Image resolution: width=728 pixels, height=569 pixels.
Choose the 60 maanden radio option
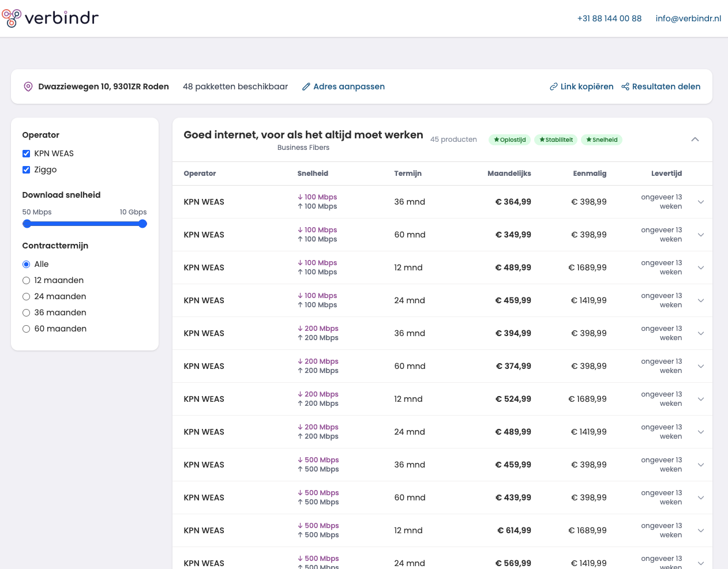(x=26, y=329)
